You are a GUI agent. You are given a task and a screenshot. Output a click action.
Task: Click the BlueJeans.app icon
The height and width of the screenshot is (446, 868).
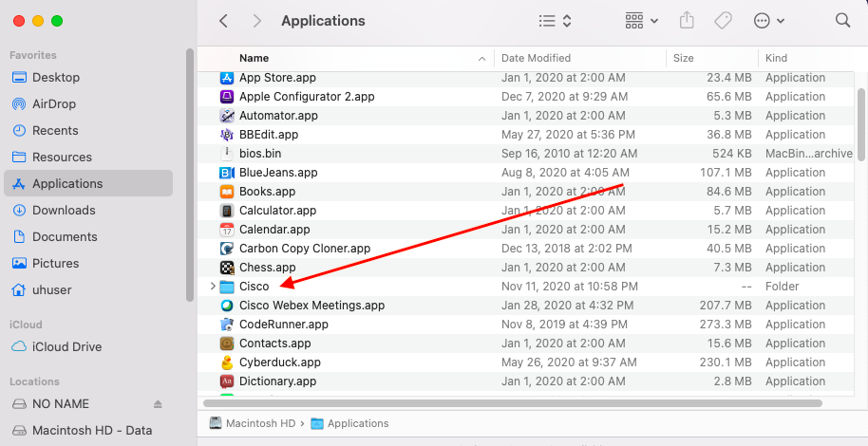[x=227, y=173]
